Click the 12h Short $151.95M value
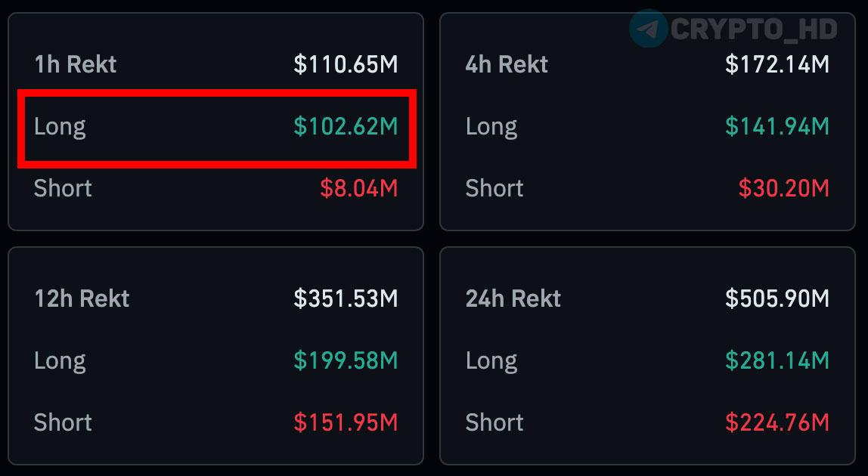This screenshot has height=476, width=868. click(346, 422)
